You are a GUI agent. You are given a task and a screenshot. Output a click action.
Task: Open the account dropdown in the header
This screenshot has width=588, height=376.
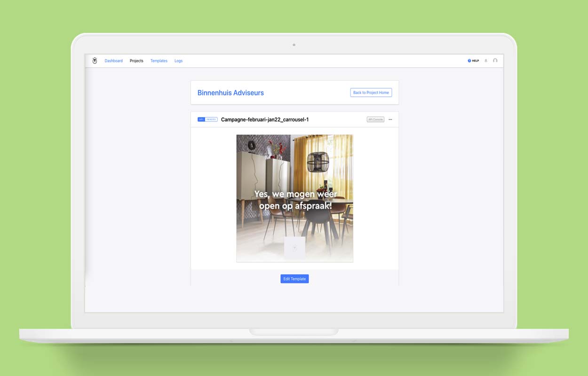click(495, 61)
